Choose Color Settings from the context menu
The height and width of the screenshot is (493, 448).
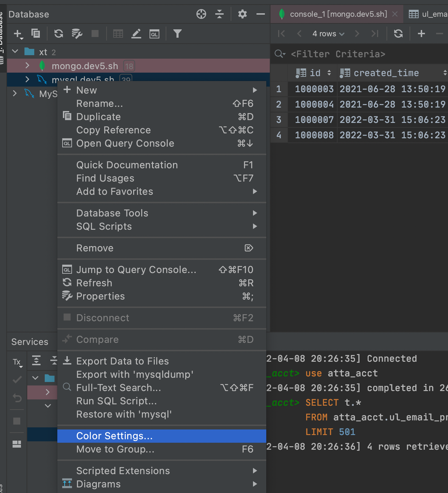114,436
